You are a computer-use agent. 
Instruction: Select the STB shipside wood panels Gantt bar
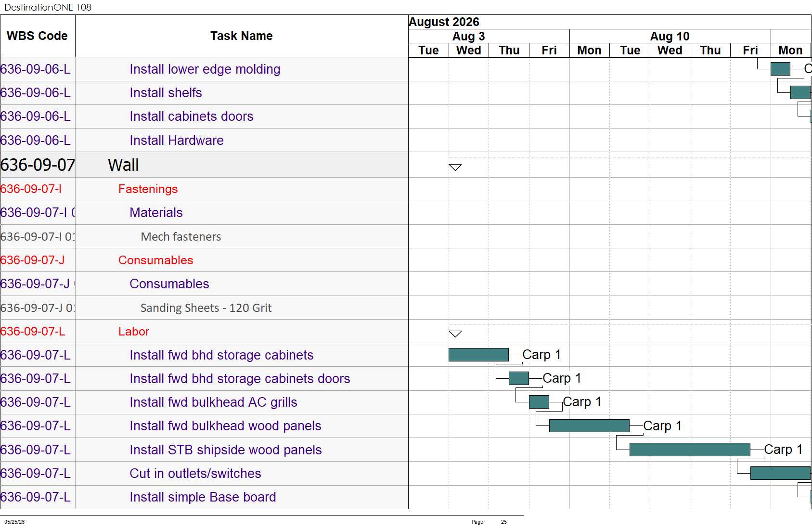point(690,450)
